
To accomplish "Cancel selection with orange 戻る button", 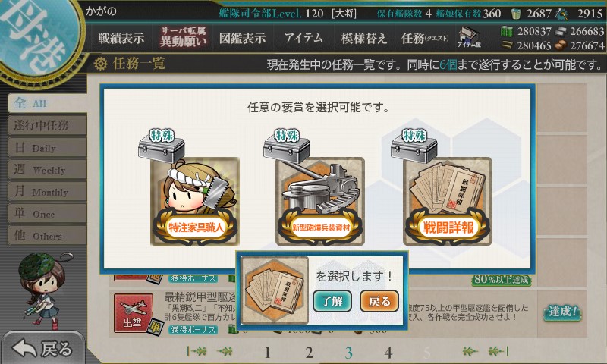I will point(379,301).
